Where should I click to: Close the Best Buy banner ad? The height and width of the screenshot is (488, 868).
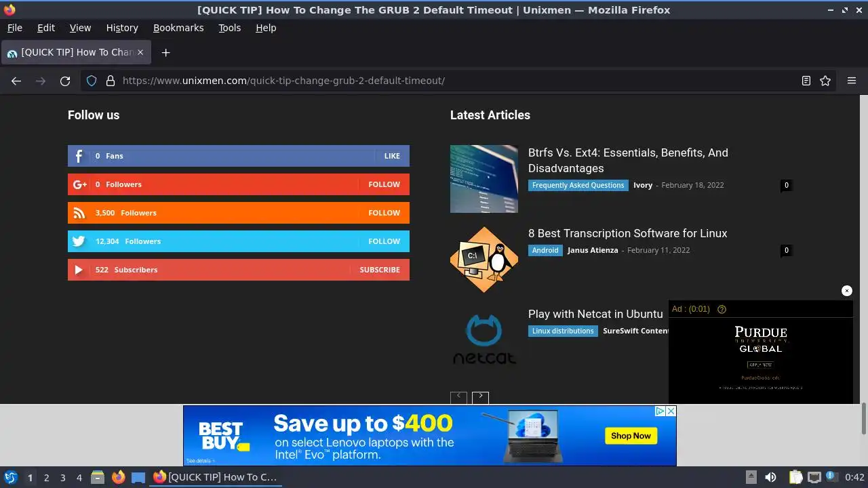(671, 411)
